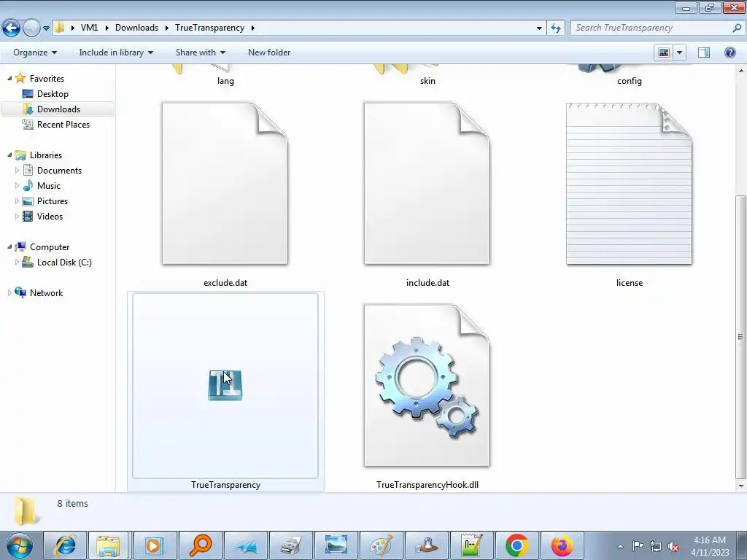Show hidden system tray icons
Screen dimensions: 747x560
(620, 546)
